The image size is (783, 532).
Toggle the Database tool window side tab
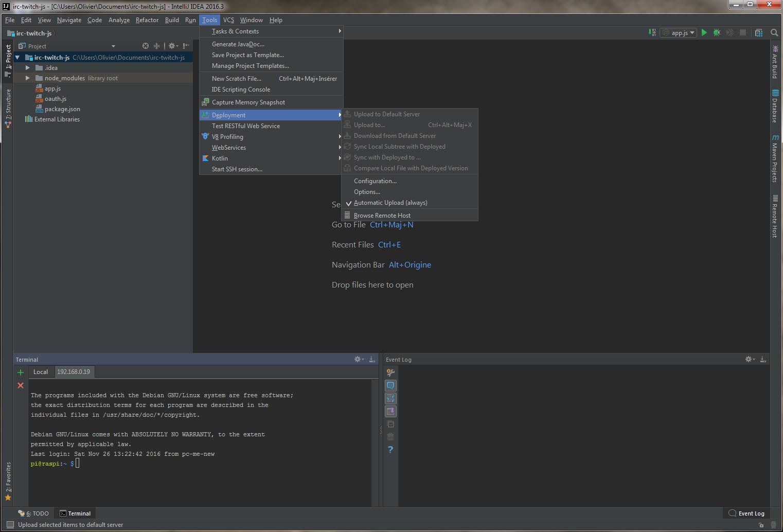(775, 106)
